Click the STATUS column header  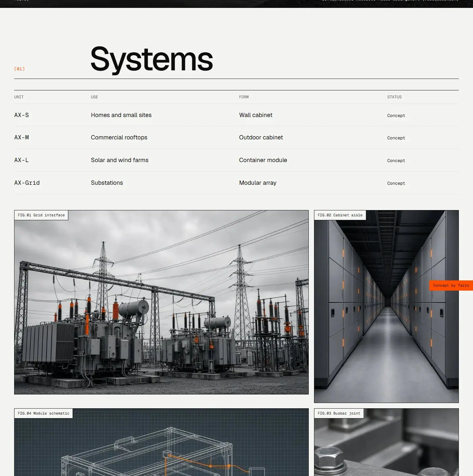click(x=394, y=97)
